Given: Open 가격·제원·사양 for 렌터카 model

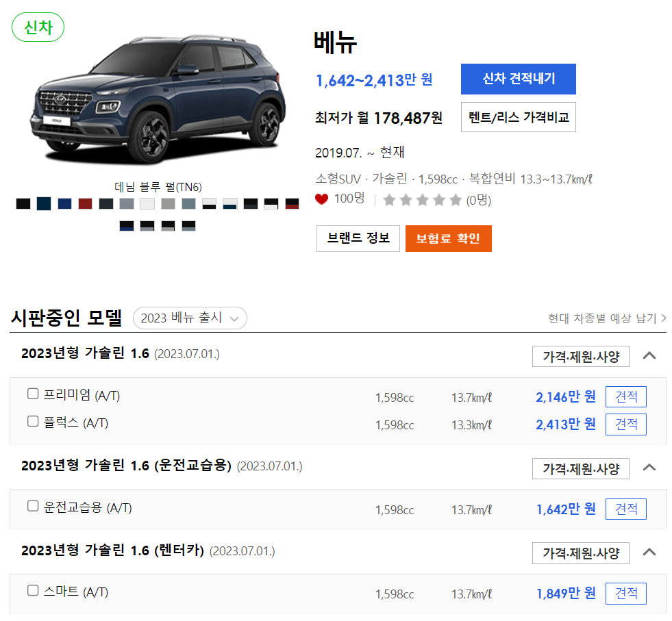Looking at the screenshot, I should click(x=581, y=553).
